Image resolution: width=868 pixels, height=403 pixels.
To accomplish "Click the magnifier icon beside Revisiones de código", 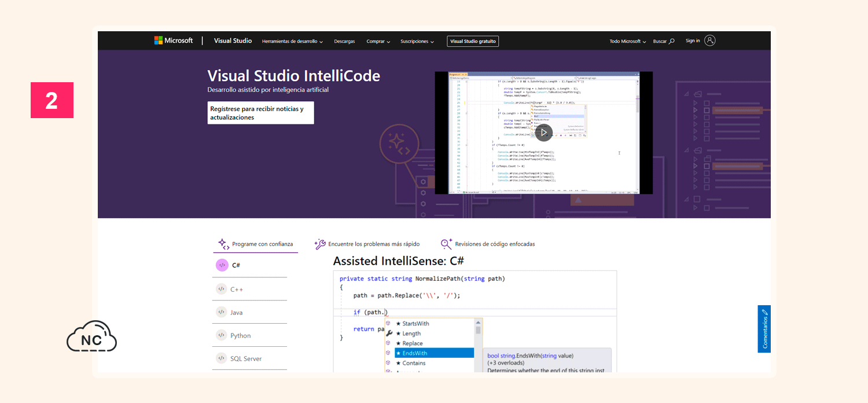I will click(x=446, y=244).
